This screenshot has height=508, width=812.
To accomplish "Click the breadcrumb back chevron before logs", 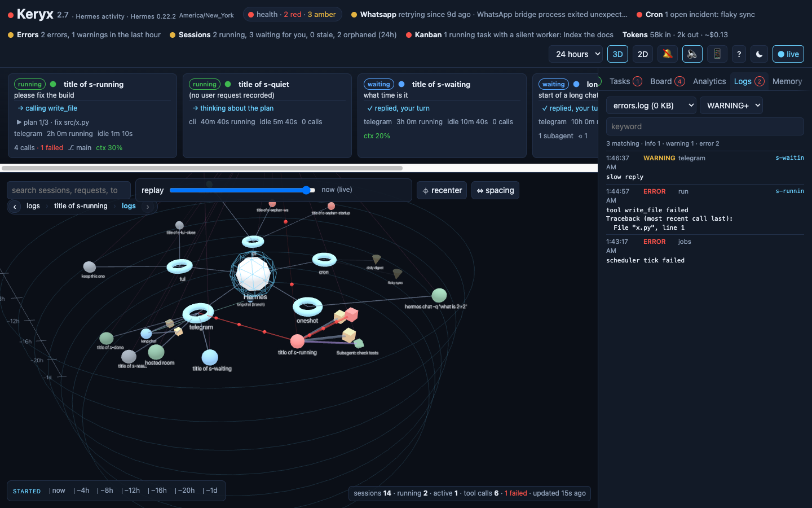I will pyautogui.click(x=15, y=207).
